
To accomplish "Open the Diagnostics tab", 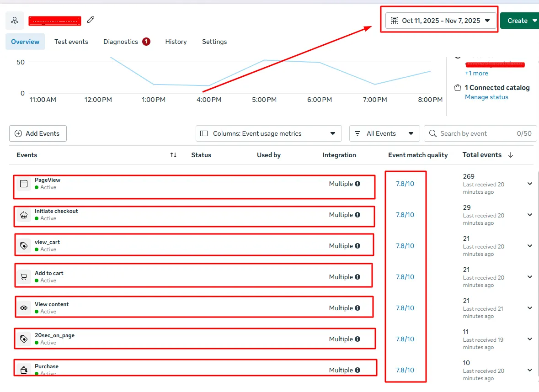I will pyautogui.click(x=121, y=42).
